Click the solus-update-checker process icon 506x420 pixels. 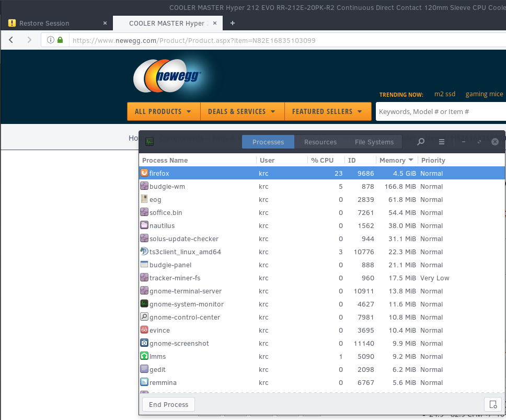tap(144, 239)
